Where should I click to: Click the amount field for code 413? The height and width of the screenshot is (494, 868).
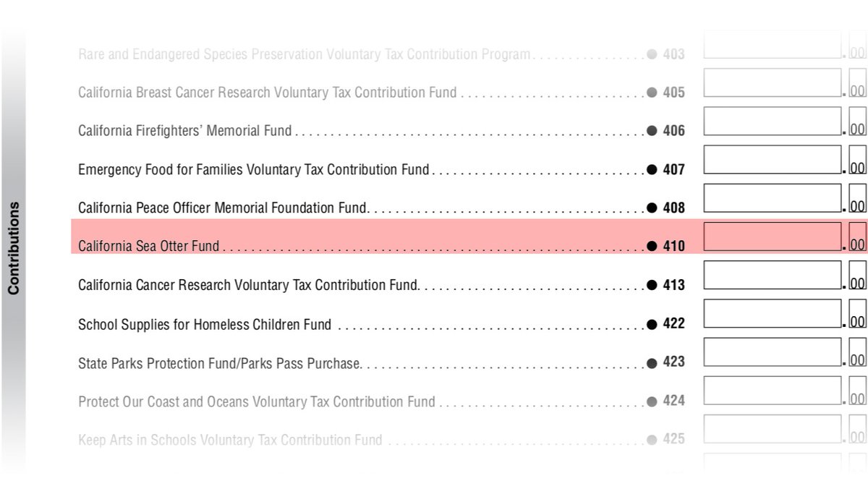773,275
